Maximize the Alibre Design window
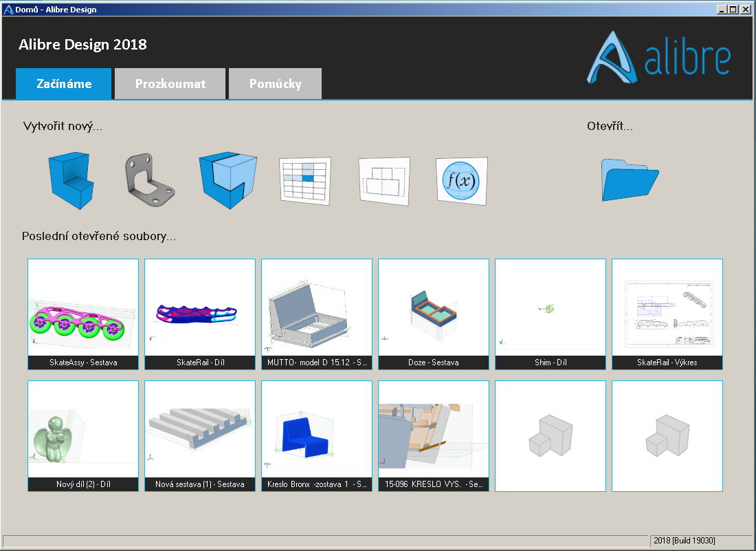The width and height of the screenshot is (756, 551). (x=733, y=9)
